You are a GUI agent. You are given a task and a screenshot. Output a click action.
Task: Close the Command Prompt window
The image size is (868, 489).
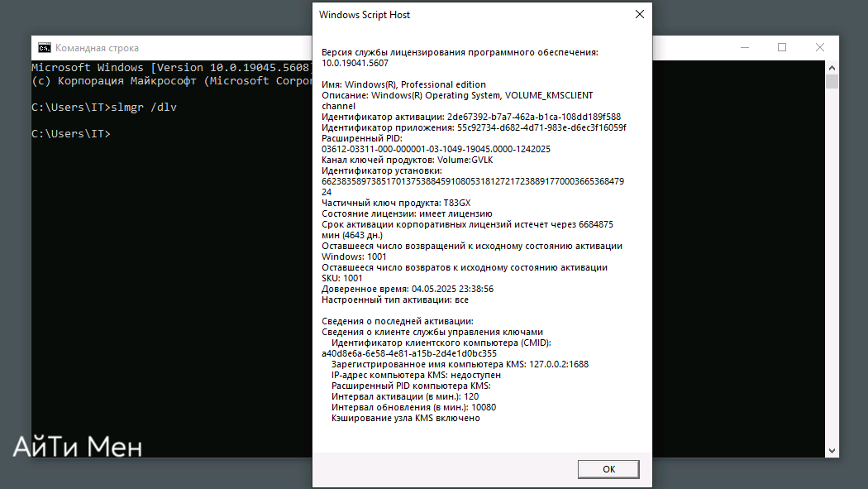(820, 48)
